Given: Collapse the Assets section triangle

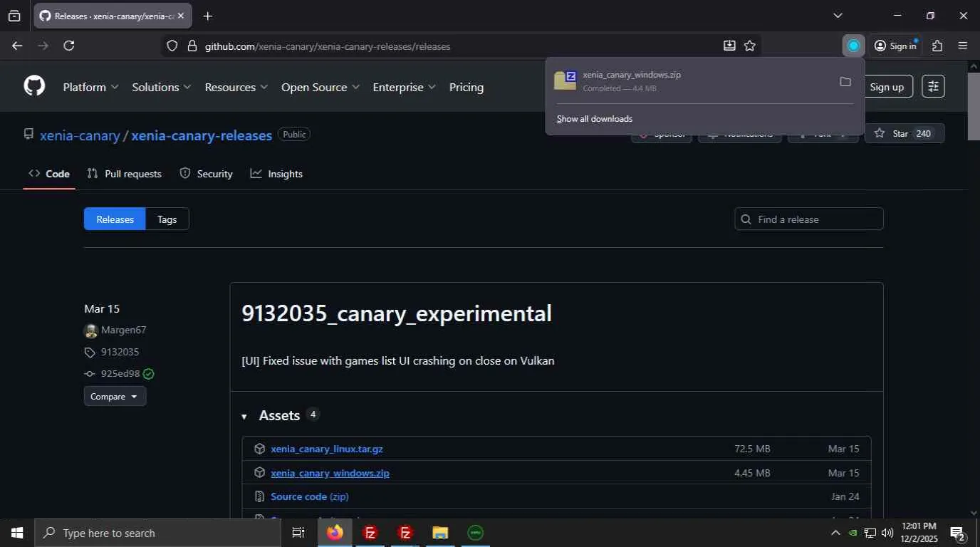Looking at the screenshot, I should point(244,417).
